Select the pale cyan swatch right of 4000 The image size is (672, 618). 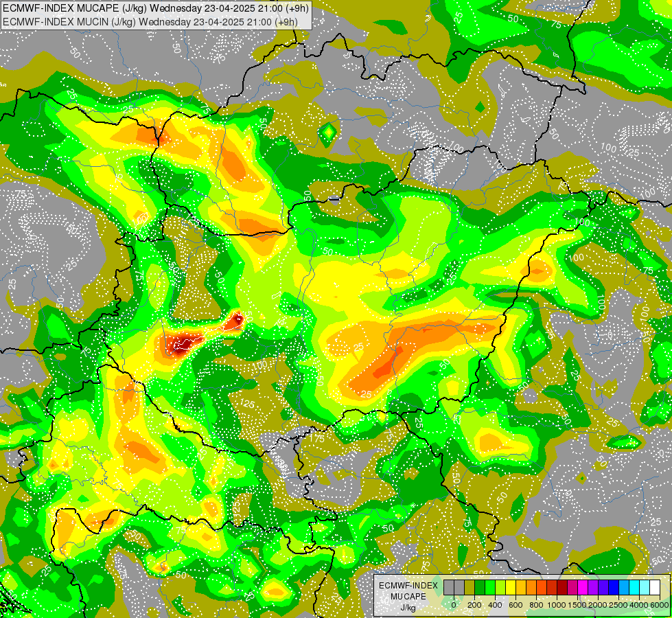coord(645,588)
